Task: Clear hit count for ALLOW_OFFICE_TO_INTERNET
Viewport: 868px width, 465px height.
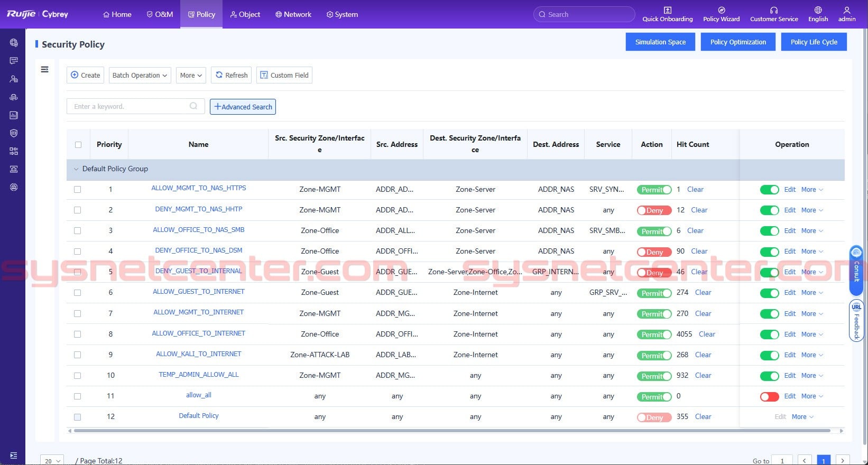Action: pos(707,334)
